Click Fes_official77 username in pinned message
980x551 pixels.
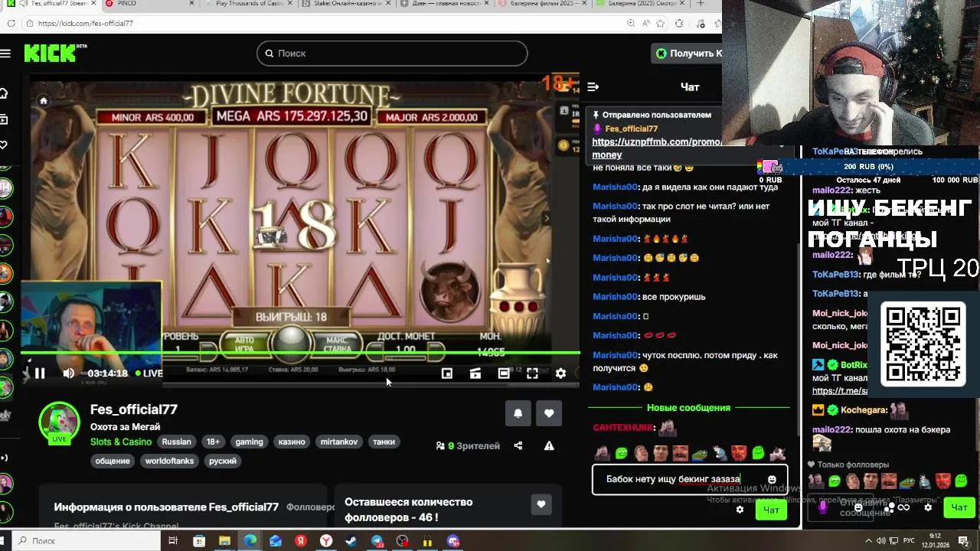(631, 129)
